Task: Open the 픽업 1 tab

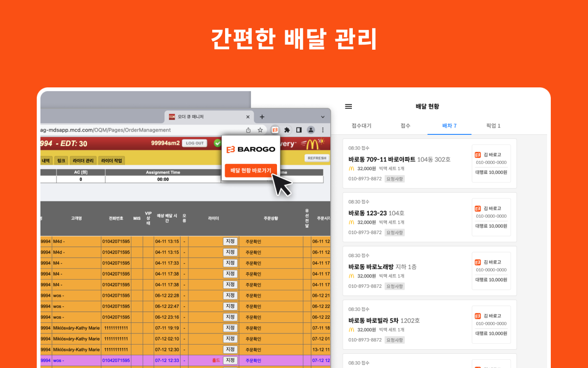Action: (493, 126)
